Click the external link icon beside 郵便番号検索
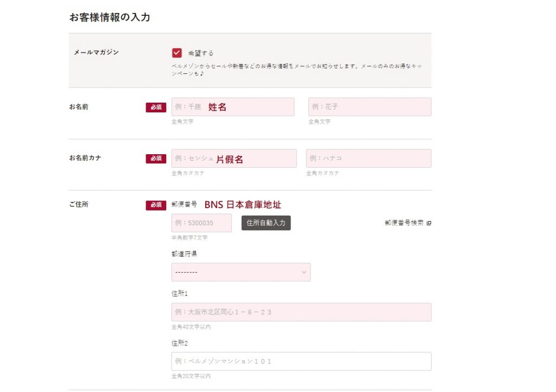The width and height of the screenshot is (556, 392). [x=428, y=223]
